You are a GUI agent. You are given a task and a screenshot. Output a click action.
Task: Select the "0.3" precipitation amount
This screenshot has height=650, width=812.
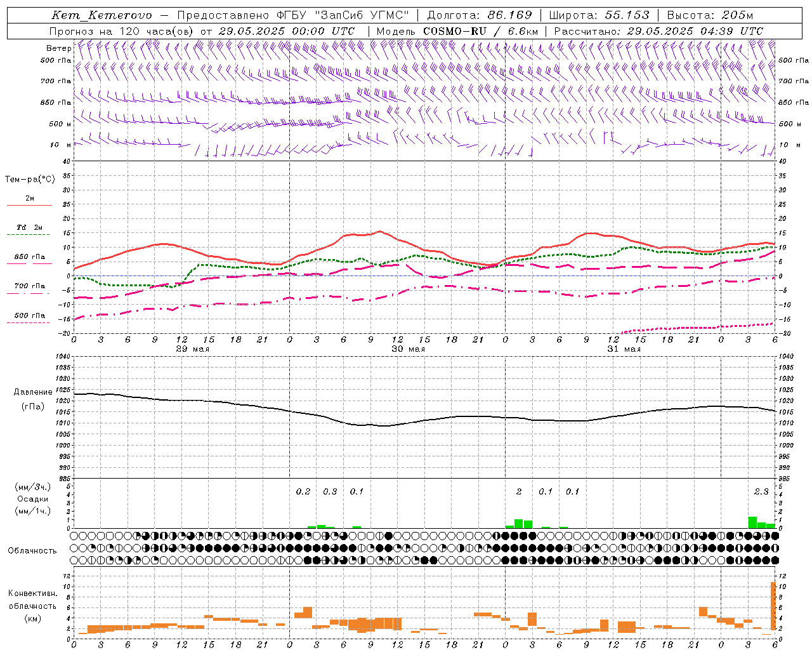pos(330,491)
